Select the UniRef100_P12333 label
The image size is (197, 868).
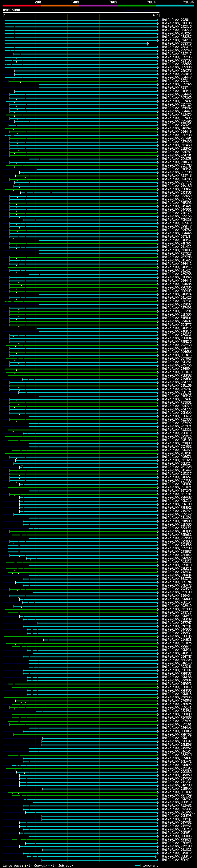click(176, 419)
